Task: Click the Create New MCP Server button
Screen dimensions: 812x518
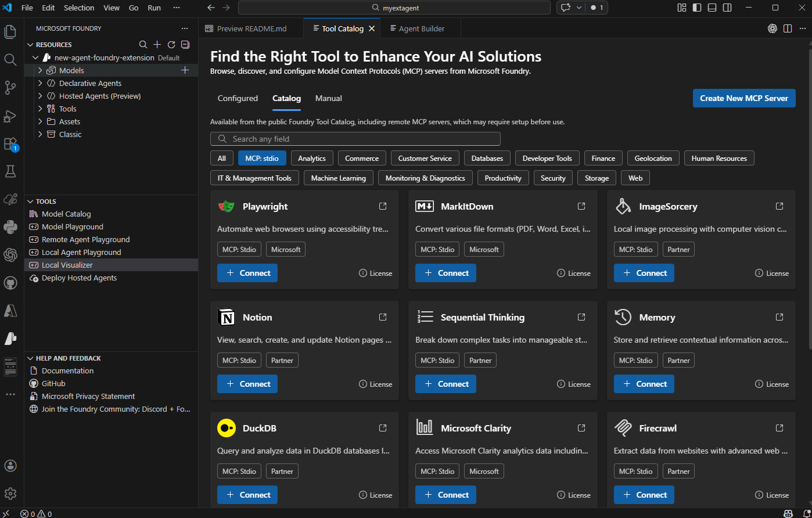Action: (744, 98)
